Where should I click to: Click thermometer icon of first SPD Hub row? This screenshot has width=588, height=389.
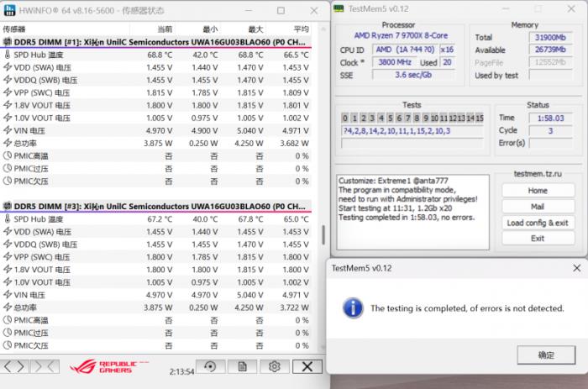click(x=7, y=55)
